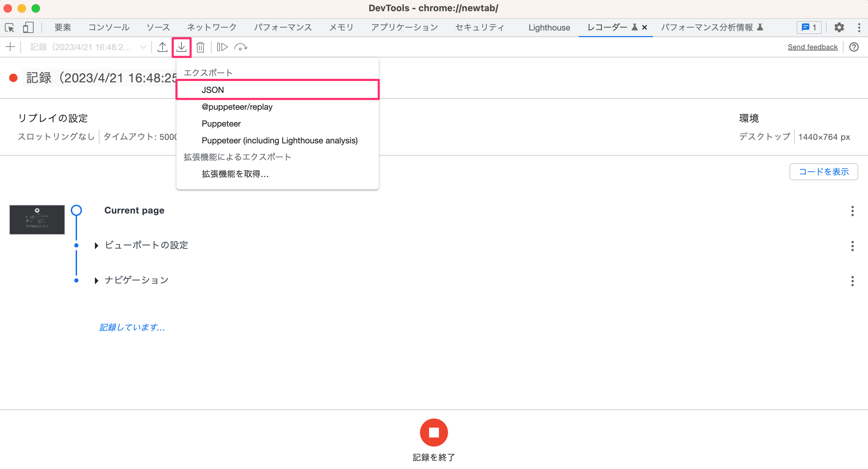Image resolution: width=868 pixels, height=469 pixels.
Task: Click the コードを表示 button
Action: [824, 172]
